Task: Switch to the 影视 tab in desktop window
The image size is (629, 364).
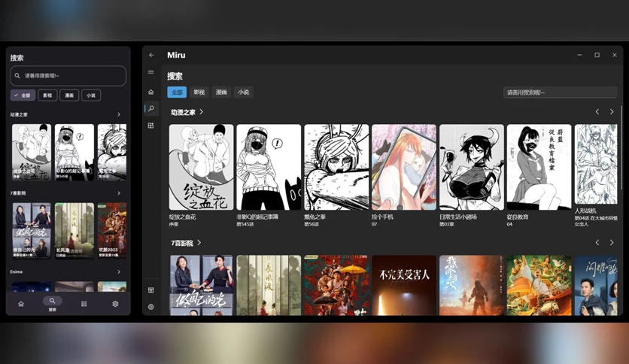Action: coord(199,93)
